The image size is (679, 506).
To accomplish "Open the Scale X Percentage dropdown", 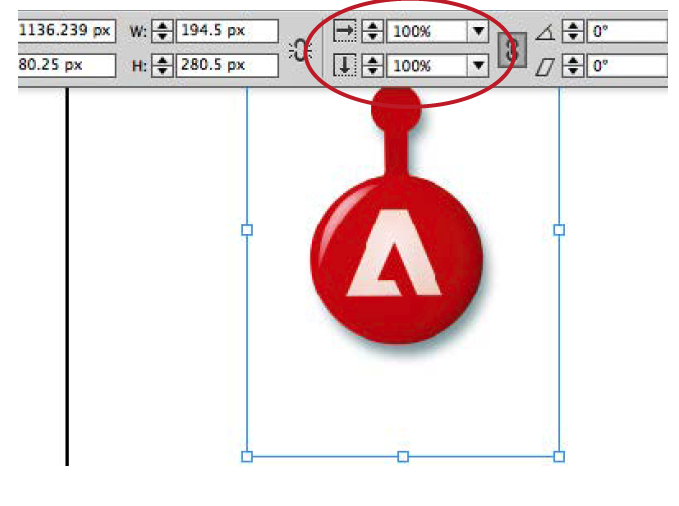I will click(x=478, y=31).
